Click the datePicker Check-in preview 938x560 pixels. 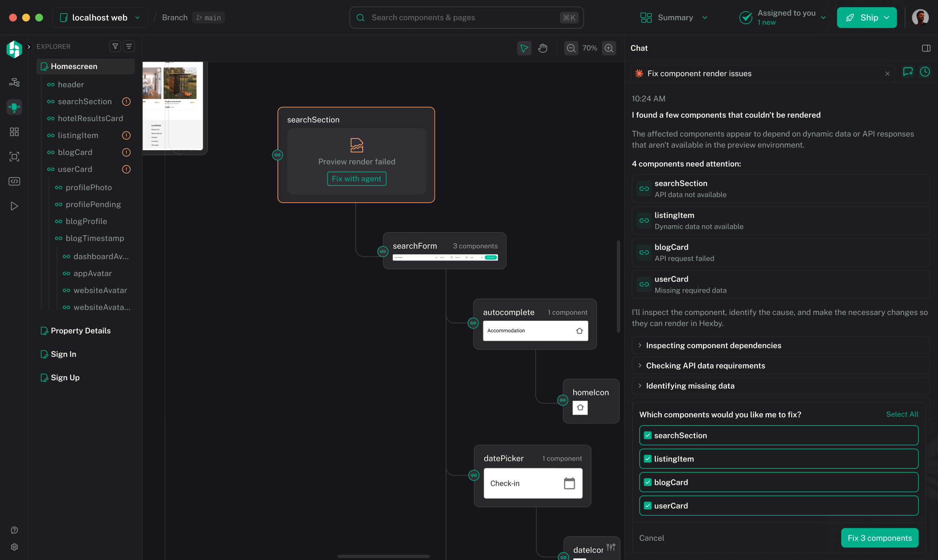pyautogui.click(x=533, y=483)
